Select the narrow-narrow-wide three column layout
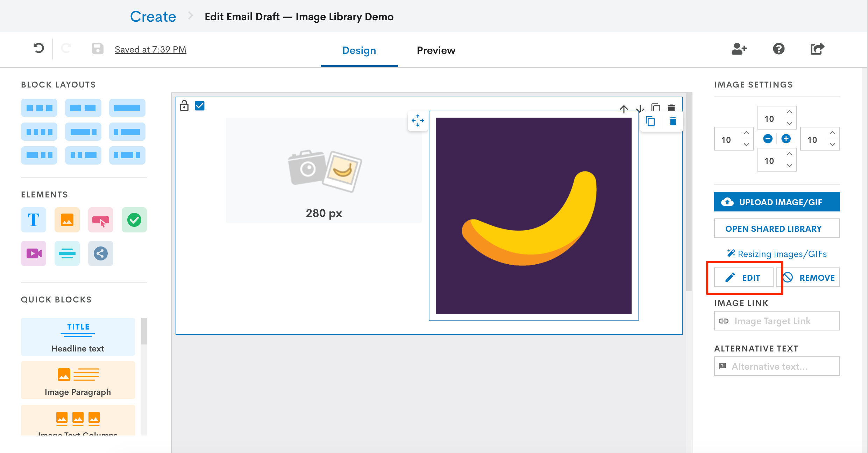 (83, 155)
